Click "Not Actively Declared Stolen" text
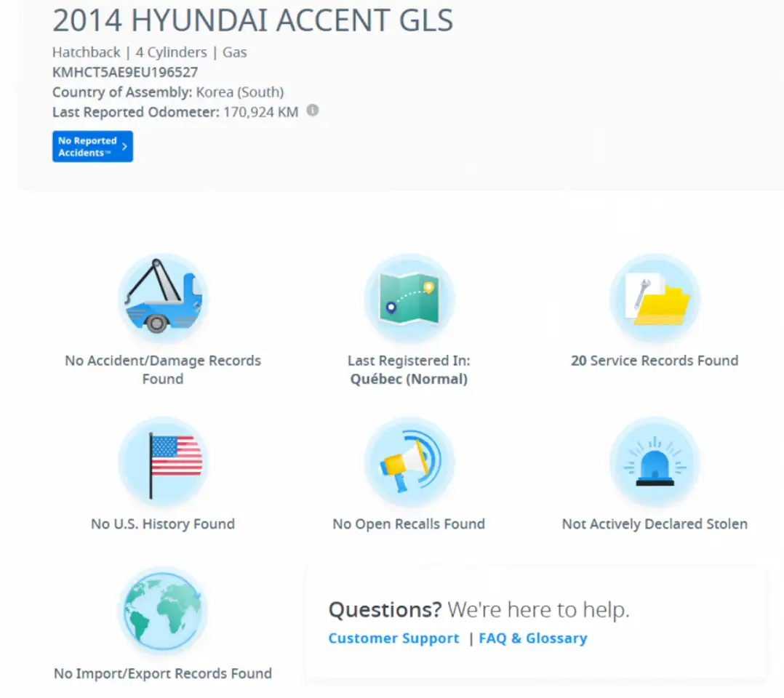Viewport: 784px width, 698px height. [655, 524]
